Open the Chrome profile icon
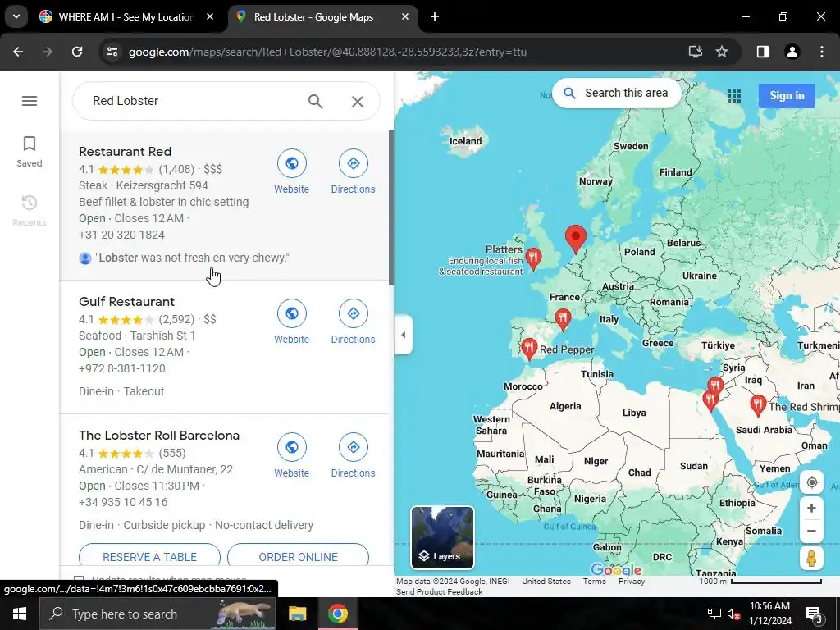Image resolution: width=840 pixels, height=630 pixels. [x=792, y=52]
